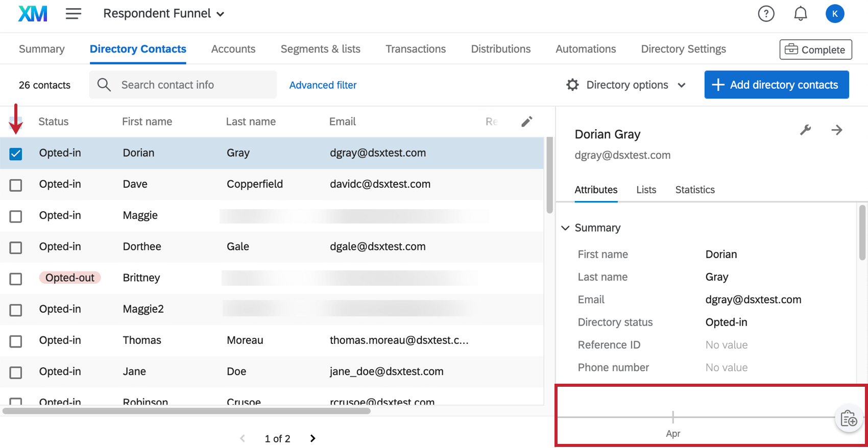Click the Copperfield last name cell
Viewport: 868px width, 448px height.
(x=255, y=184)
